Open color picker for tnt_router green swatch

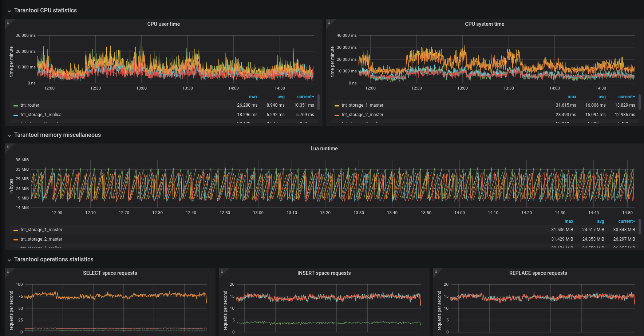pyautogui.click(x=16, y=106)
